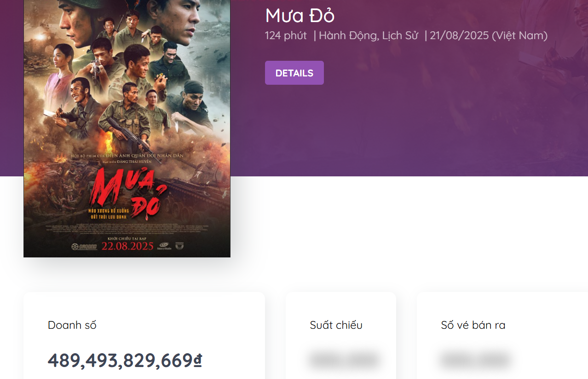Click the 489,493,829,669 revenue figure
The image size is (588, 379).
(120, 361)
